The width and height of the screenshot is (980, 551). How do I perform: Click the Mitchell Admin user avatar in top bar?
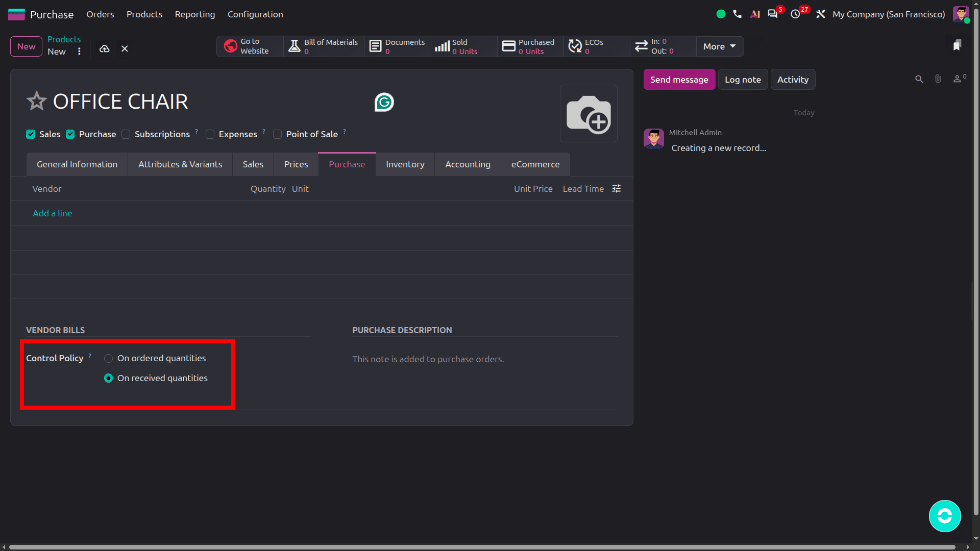(961, 14)
